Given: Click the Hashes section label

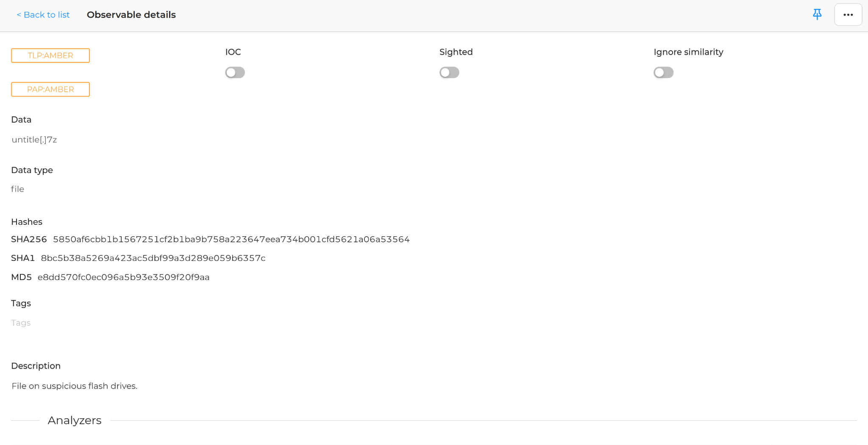Looking at the screenshot, I should click(27, 222).
